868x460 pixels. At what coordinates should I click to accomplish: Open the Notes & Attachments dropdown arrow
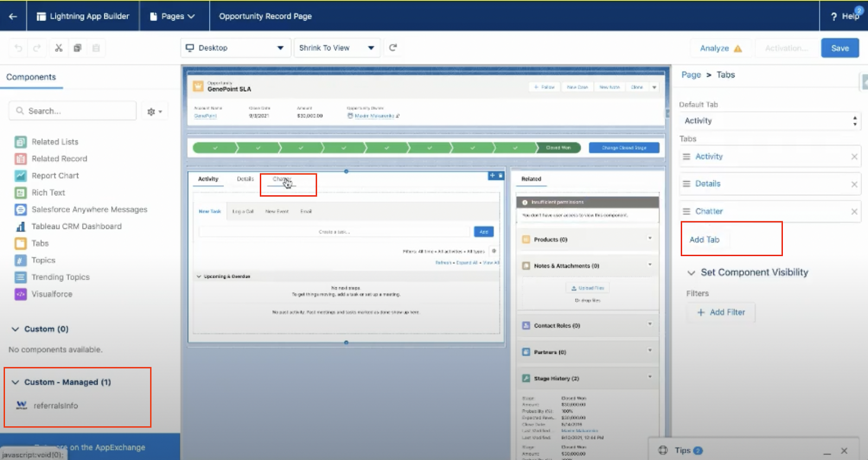coord(650,265)
